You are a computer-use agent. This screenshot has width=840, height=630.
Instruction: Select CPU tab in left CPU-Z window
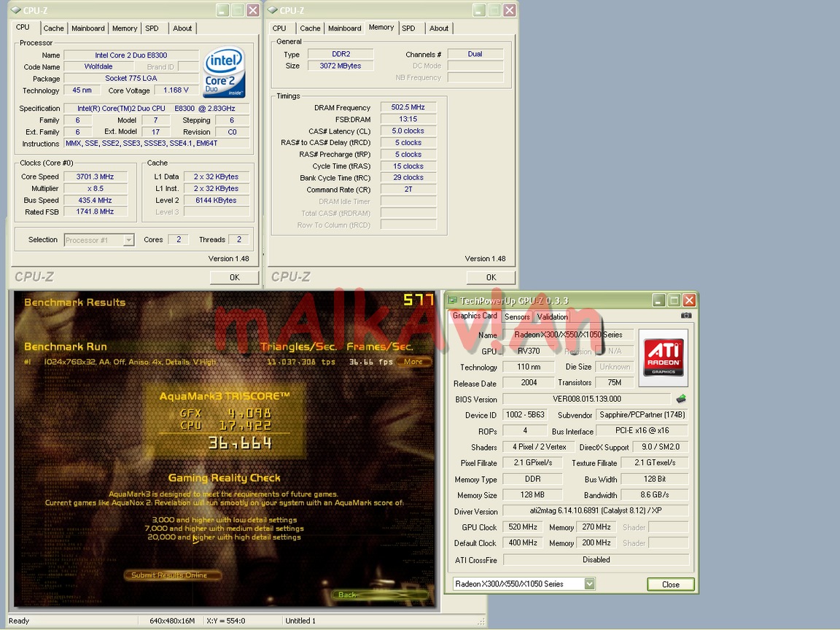23,27
